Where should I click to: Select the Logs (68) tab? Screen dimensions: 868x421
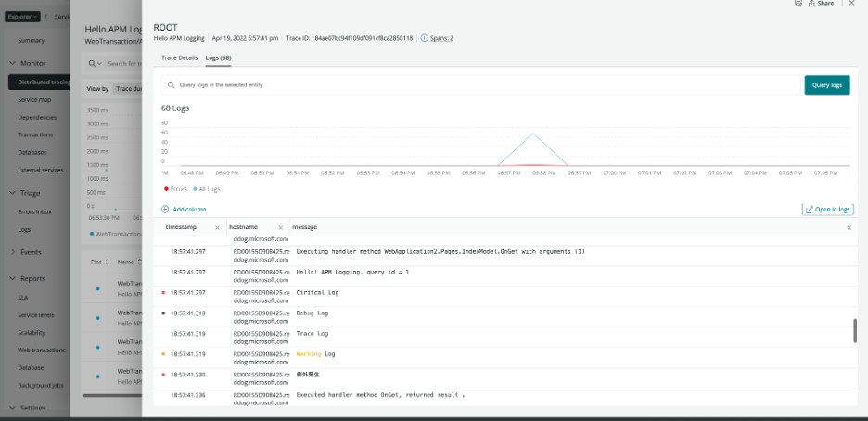(x=218, y=57)
